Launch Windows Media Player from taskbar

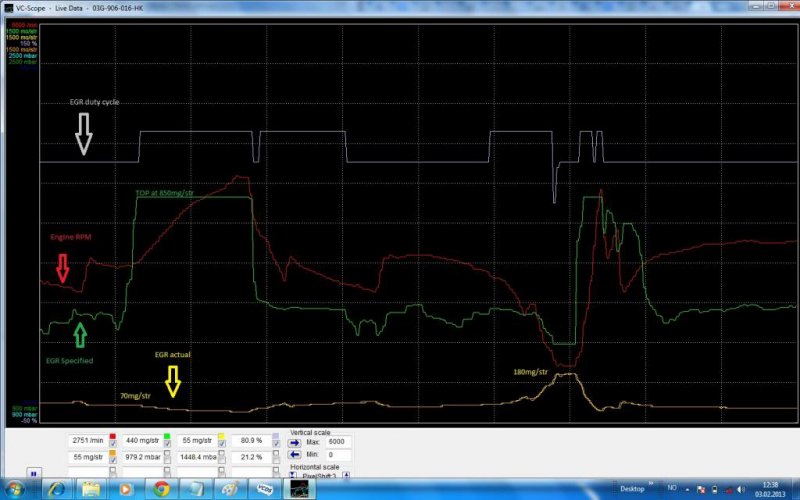(126, 490)
